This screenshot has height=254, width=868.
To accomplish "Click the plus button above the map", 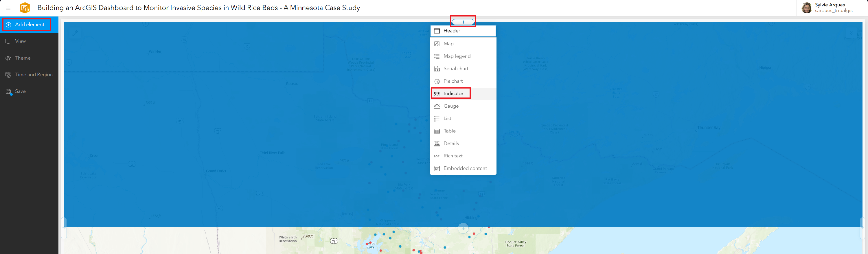I will coord(463,22).
